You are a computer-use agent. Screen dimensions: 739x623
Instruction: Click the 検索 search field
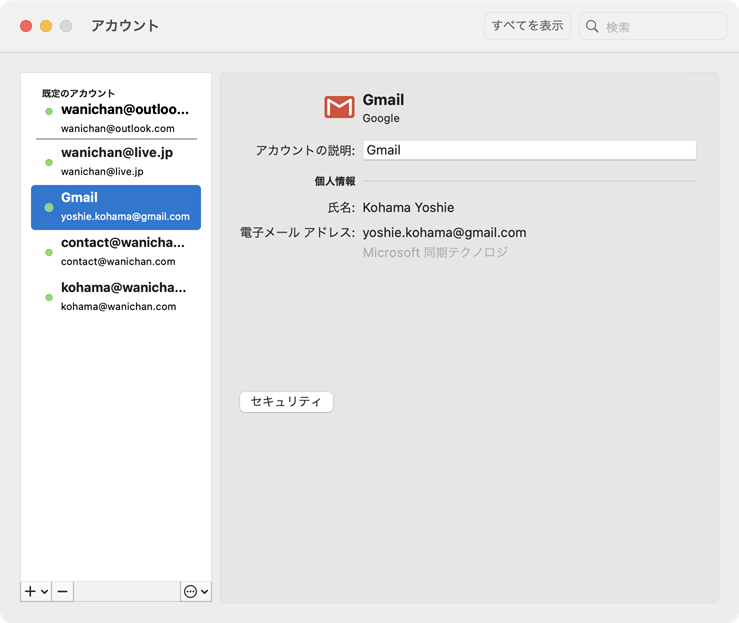tap(653, 26)
